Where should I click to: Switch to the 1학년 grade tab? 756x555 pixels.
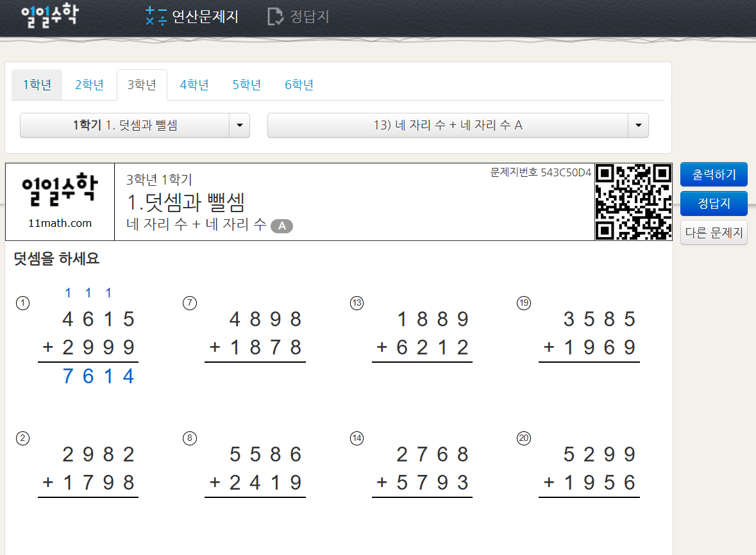[x=37, y=84]
